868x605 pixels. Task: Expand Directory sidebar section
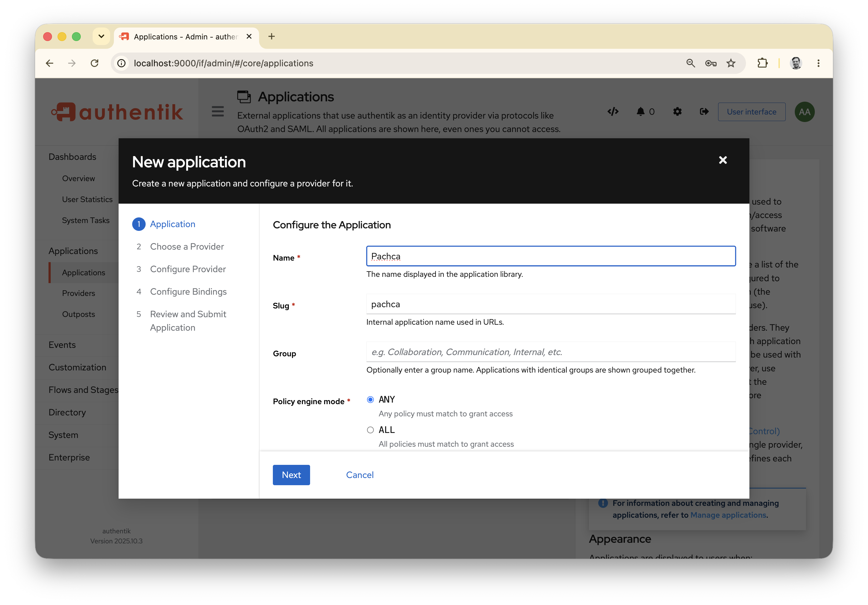[67, 413]
